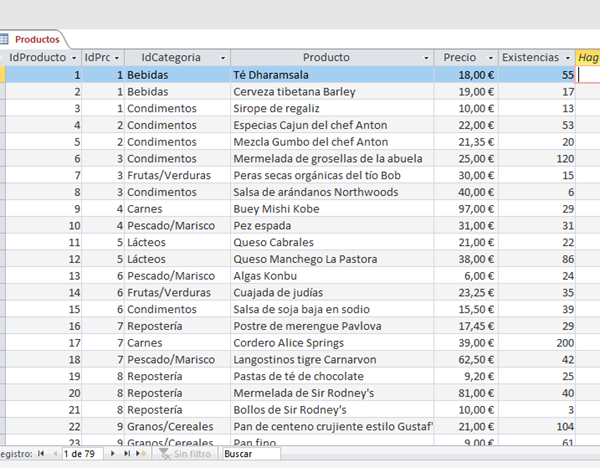
Task: Click the 97,00 € price cell
Action: (x=466, y=209)
